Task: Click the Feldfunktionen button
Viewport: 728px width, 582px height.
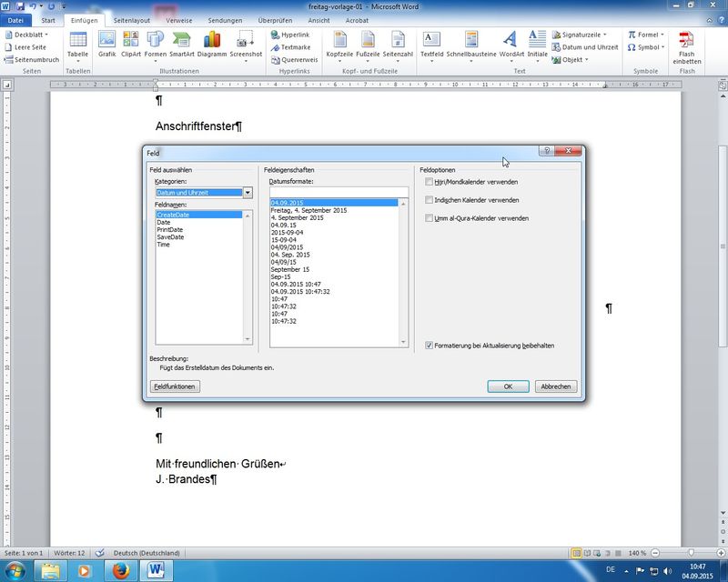Action: coord(175,386)
